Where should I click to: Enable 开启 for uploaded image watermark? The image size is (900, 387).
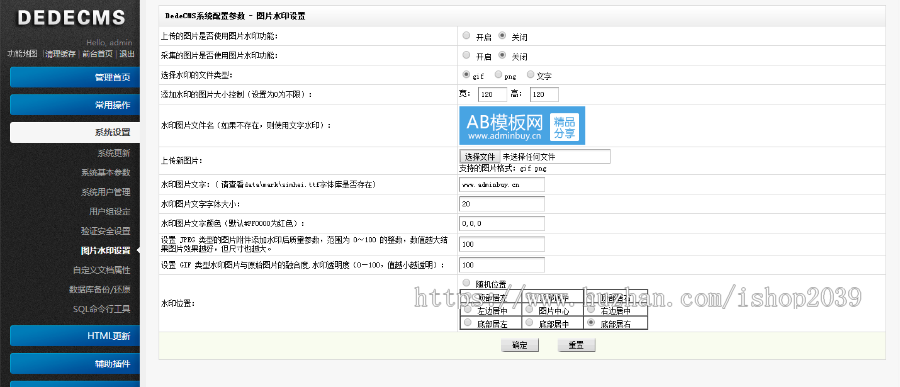coord(466,36)
